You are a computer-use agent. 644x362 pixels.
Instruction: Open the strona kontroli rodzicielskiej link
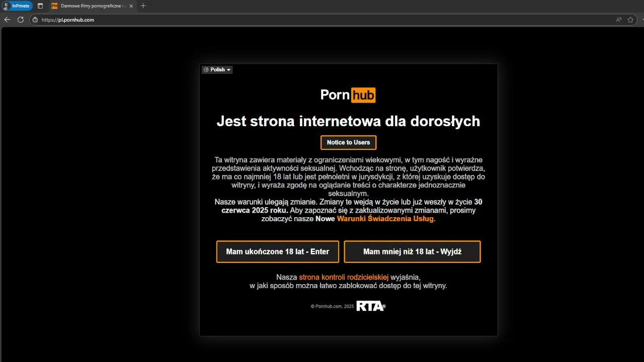(x=344, y=277)
